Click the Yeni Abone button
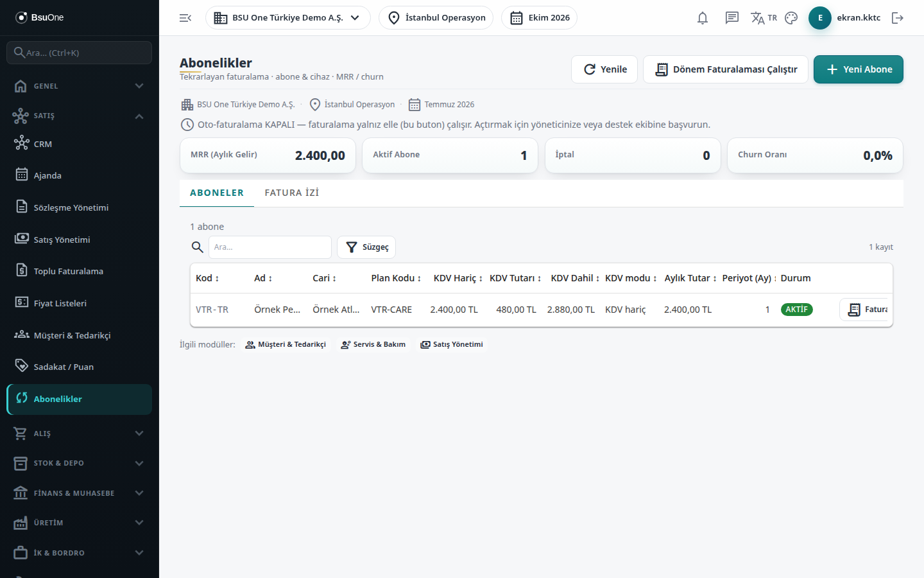 tap(859, 69)
